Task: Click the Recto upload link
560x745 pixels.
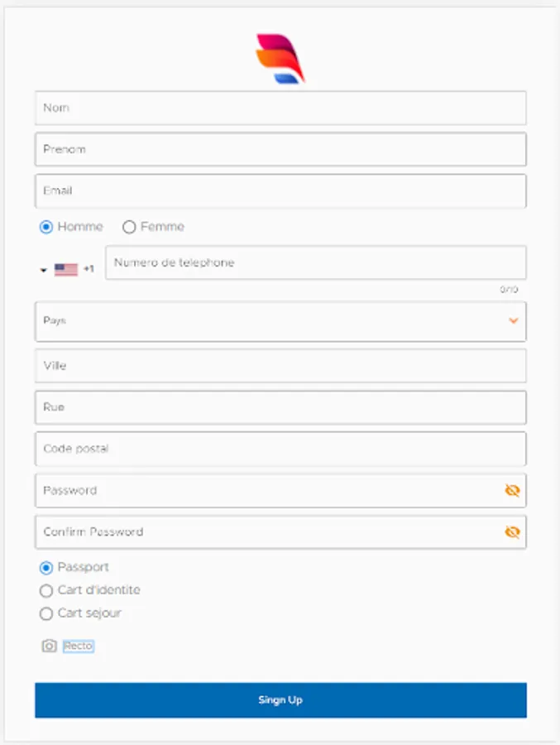Action: (79, 646)
